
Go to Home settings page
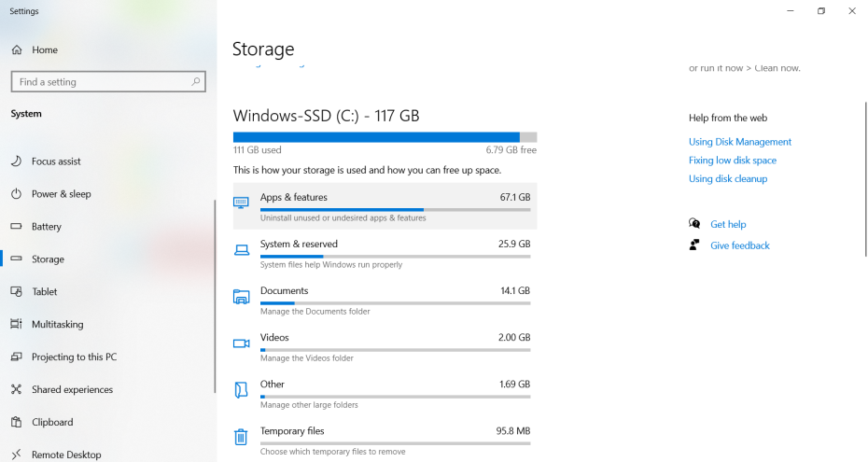coord(44,50)
